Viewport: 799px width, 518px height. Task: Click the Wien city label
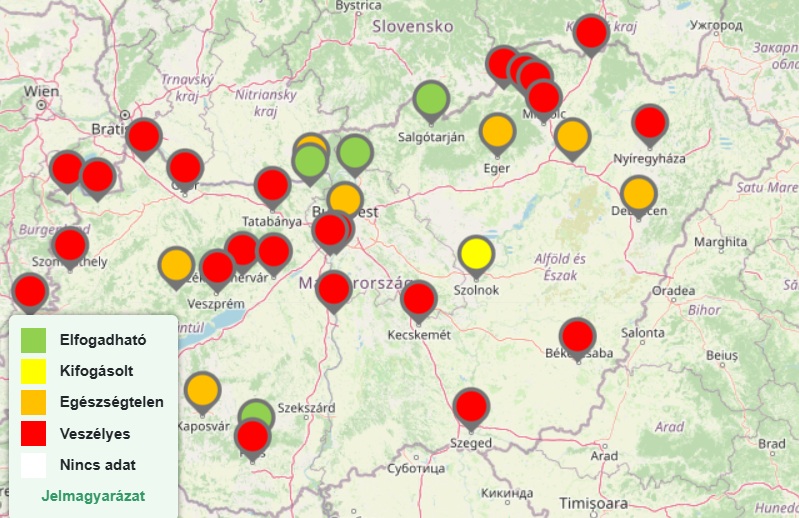(x=41, y=92)
